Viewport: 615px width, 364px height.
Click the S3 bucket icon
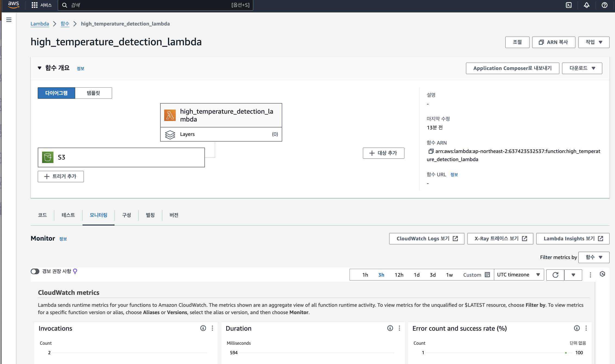(48, 157)
